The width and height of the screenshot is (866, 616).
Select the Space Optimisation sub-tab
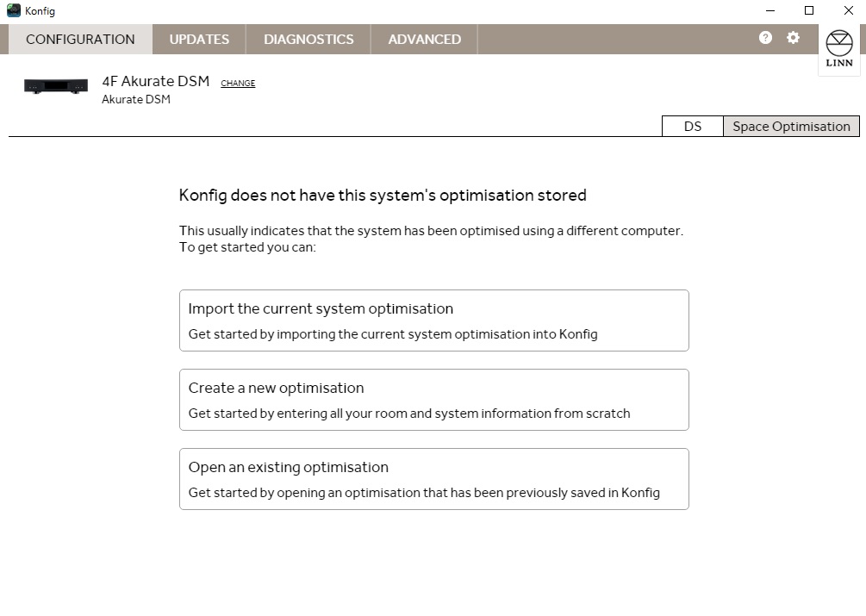click(791, 127)
